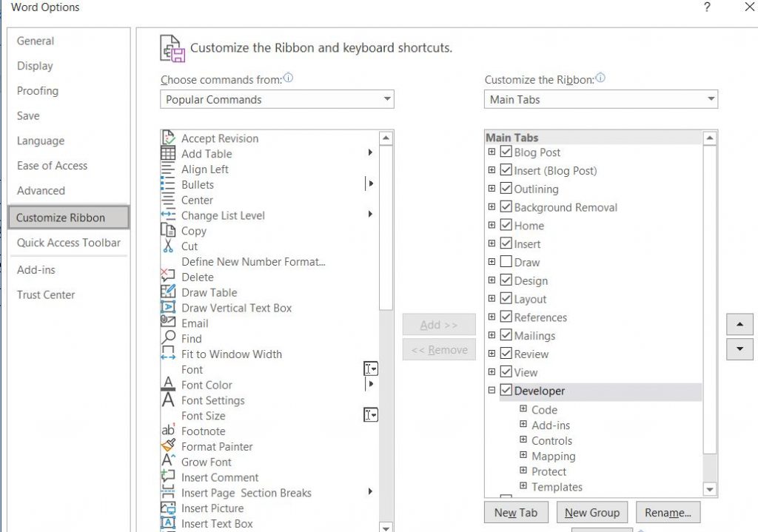758x532 pixels.
Task: Click the New Tab button
Action: pyautogui.click(x=515, y=512)
